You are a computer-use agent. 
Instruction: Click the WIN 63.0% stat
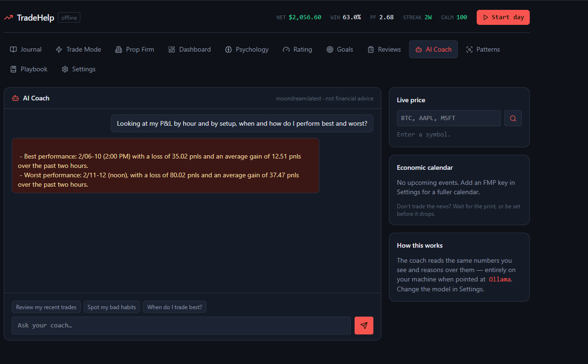(x=346, y=17)
